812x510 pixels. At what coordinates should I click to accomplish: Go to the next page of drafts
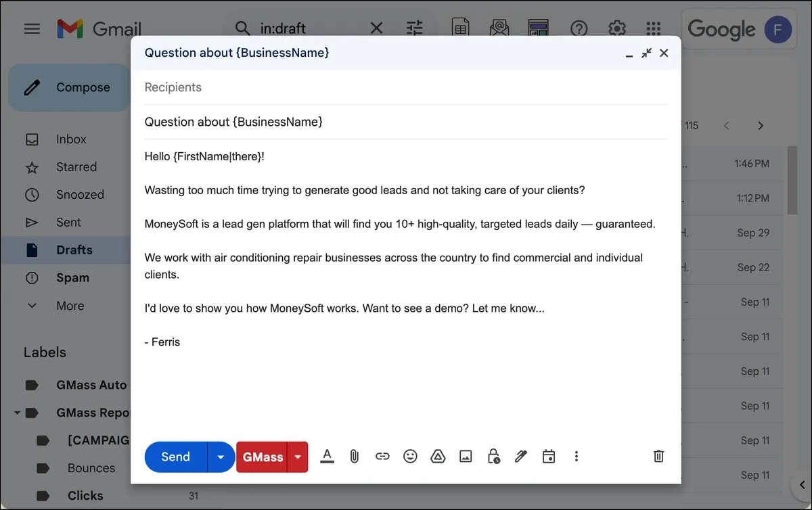coord(761,126)
